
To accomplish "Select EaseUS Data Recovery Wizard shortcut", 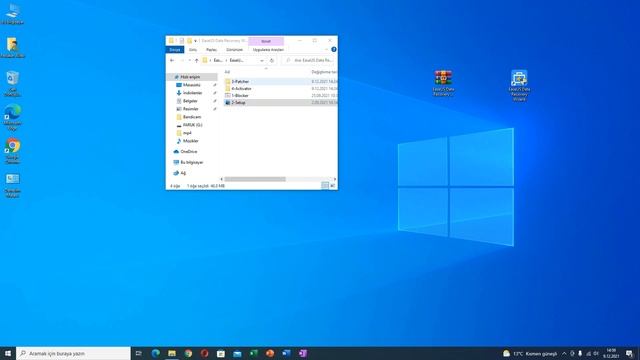I will pyautogui.click(x=519, y=85).
